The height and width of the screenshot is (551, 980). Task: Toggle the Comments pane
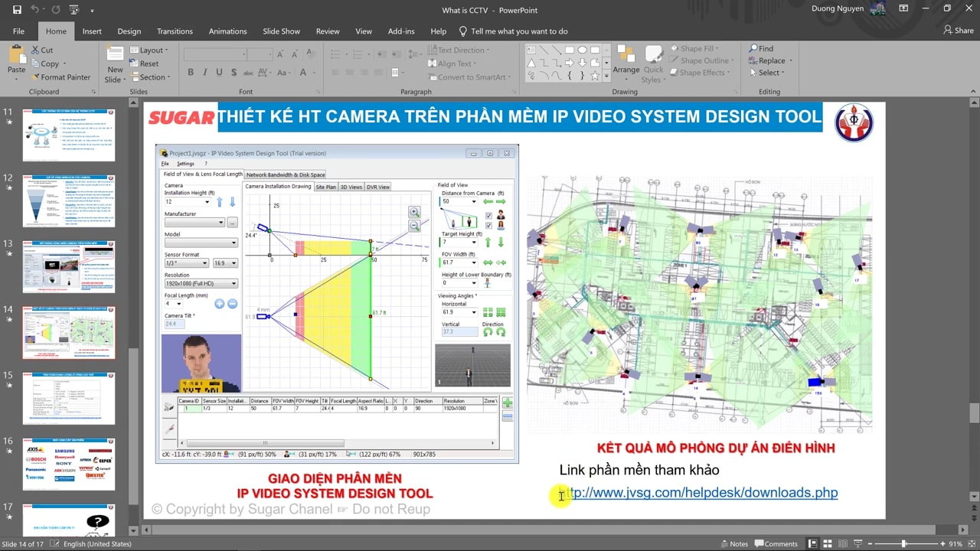coord(776,543)
